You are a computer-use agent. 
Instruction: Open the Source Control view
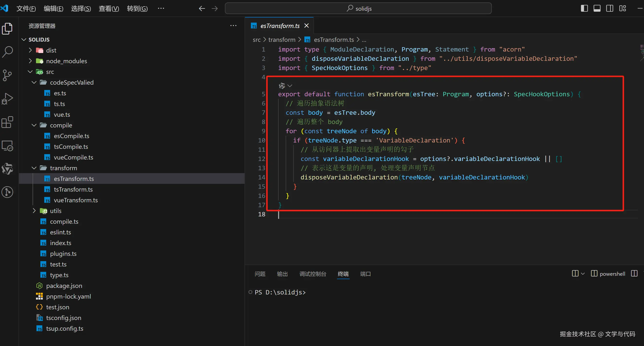pyautogui.click(x=8, y=75)
